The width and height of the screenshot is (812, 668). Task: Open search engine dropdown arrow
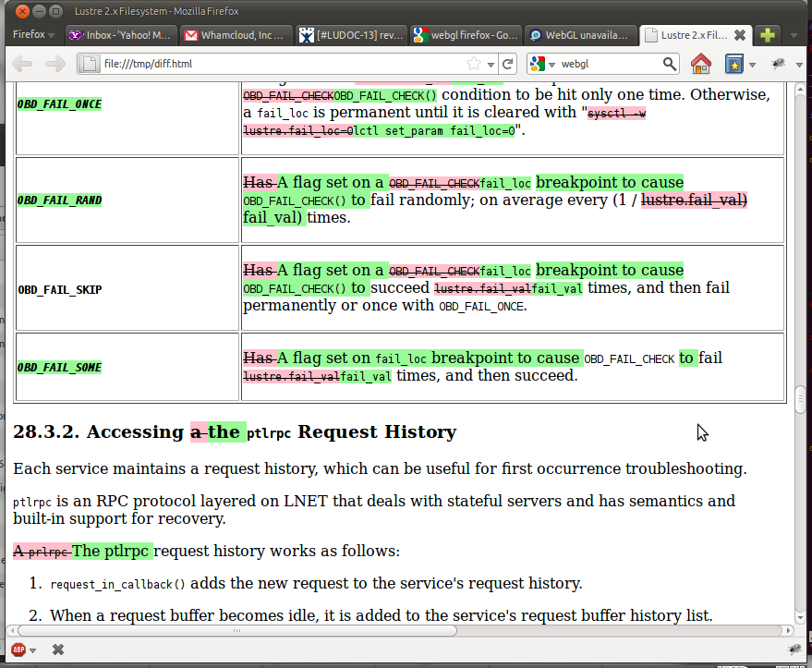(x=552, y=64)
